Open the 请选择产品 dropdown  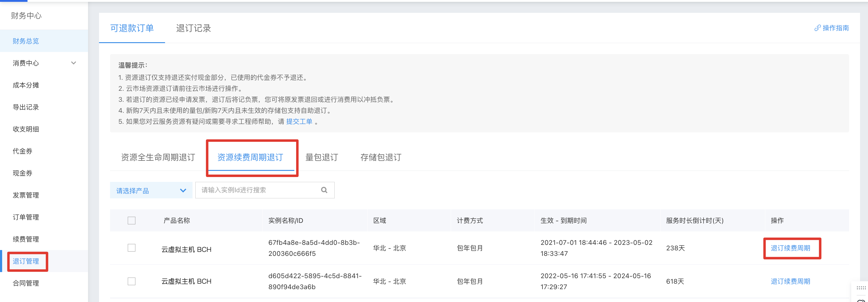coord(151,190)
